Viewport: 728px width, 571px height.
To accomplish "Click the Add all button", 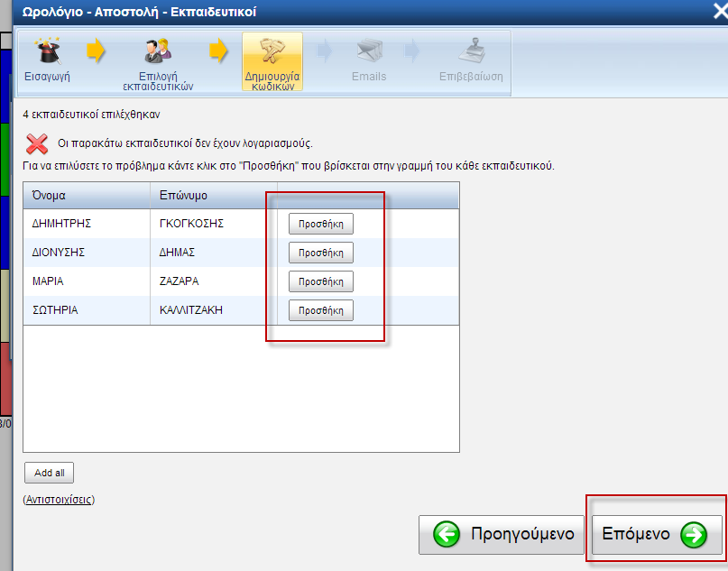I will [x=49, y=474].
